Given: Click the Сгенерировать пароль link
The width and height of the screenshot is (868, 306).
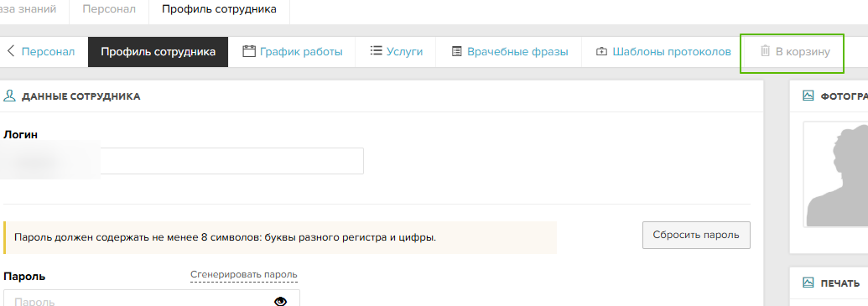Looking at the screenshot, I should [243, 274].
